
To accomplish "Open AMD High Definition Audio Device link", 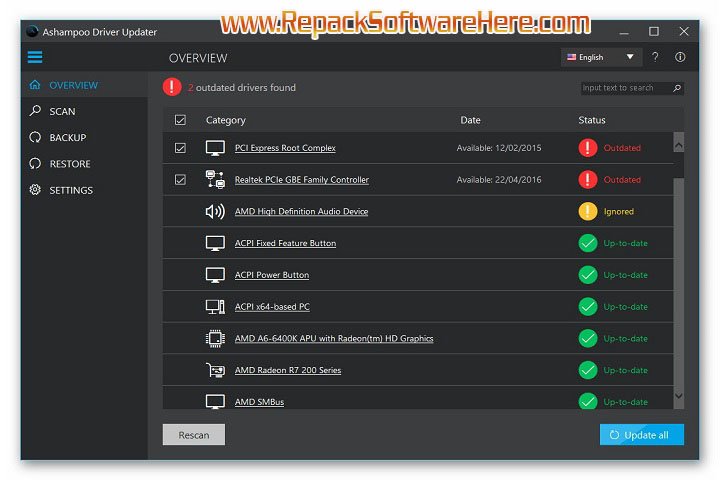I will click(301, 211).
